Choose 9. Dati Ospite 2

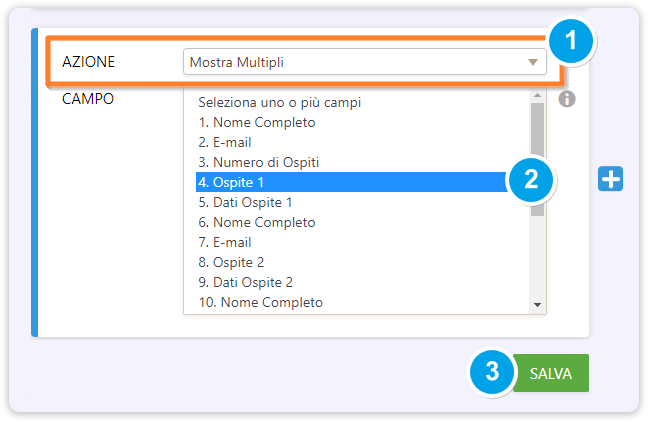point(245,282)
